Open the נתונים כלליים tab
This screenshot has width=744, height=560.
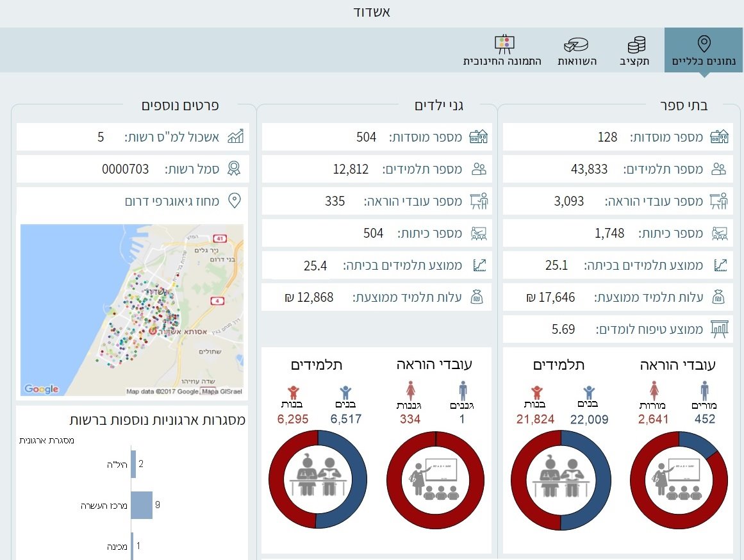704,51
